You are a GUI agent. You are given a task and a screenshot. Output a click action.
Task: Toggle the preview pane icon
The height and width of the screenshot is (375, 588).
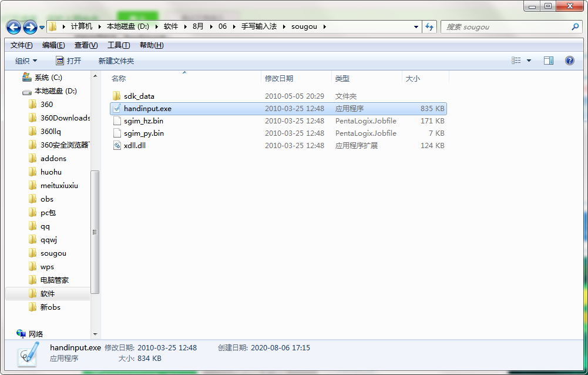pyautogui.click(x=549, y=61)
